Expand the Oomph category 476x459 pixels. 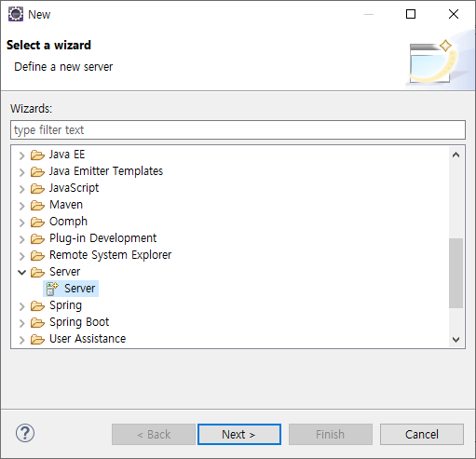pyautogui.click(x=21, y=223)
